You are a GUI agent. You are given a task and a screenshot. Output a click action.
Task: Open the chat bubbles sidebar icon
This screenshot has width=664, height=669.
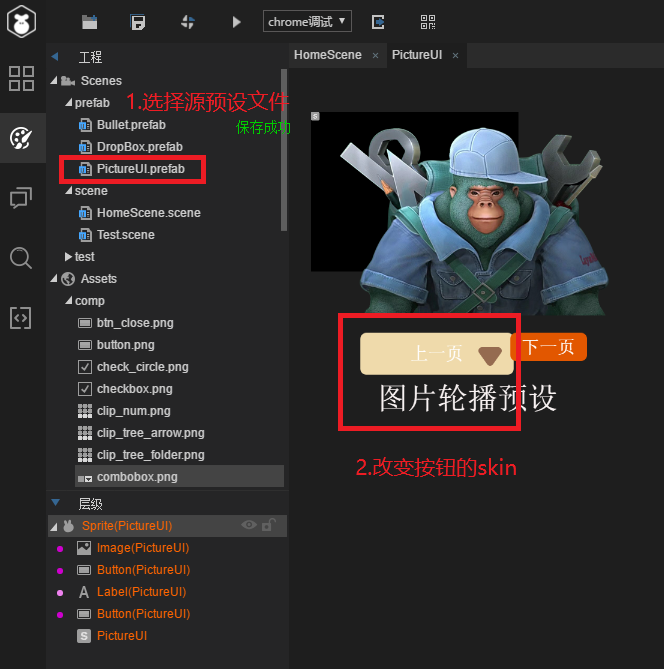coord(21,198)
